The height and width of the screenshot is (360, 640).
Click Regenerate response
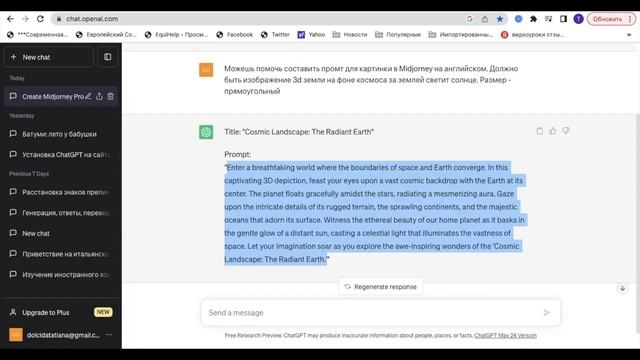coord(380,287)
